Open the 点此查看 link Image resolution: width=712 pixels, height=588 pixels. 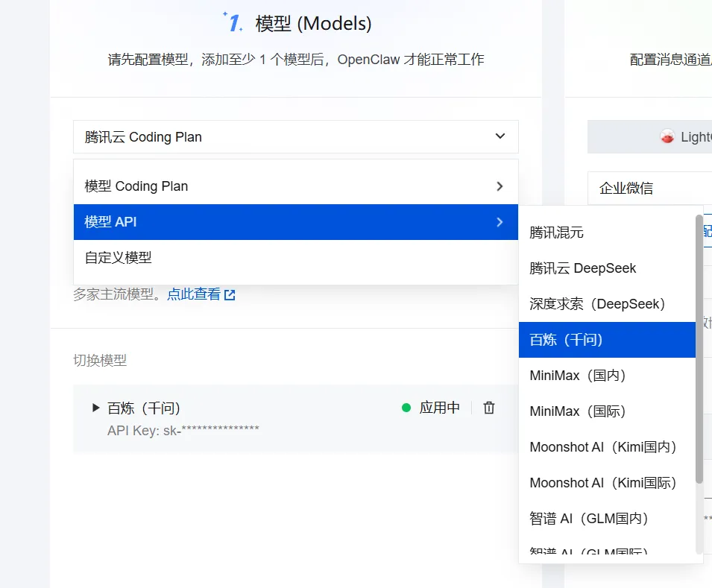[194, 294]
